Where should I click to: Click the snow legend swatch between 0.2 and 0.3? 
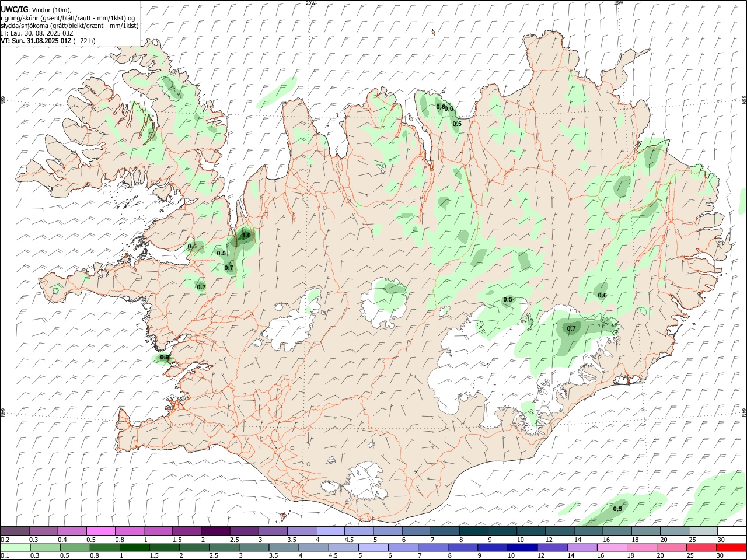[x=15, y=531]
